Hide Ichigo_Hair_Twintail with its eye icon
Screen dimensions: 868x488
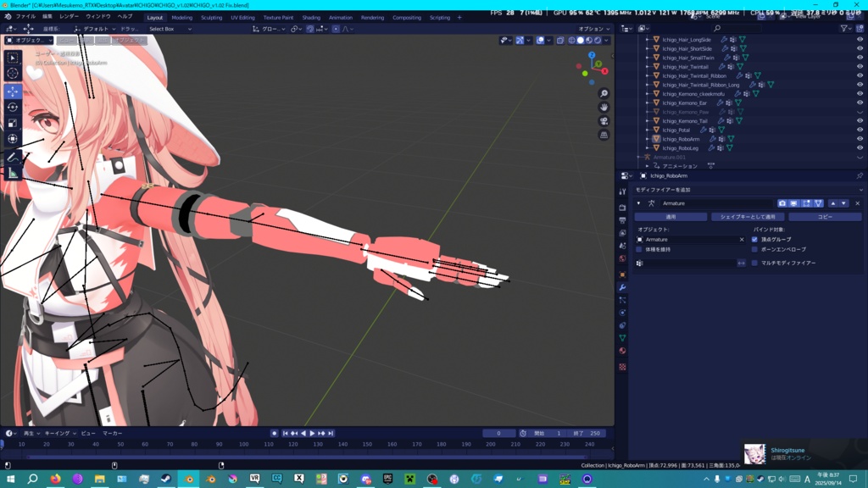(x=860, y=67)
